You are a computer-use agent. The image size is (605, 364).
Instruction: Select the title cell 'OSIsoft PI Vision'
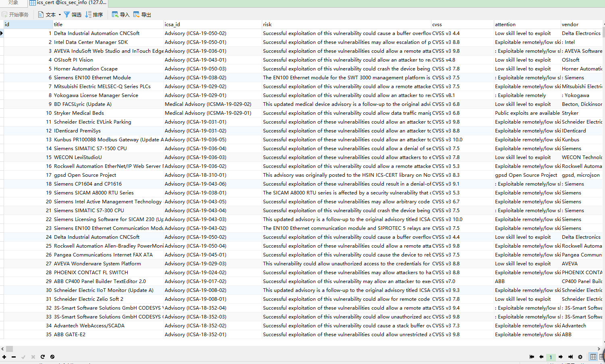(108, 60)
